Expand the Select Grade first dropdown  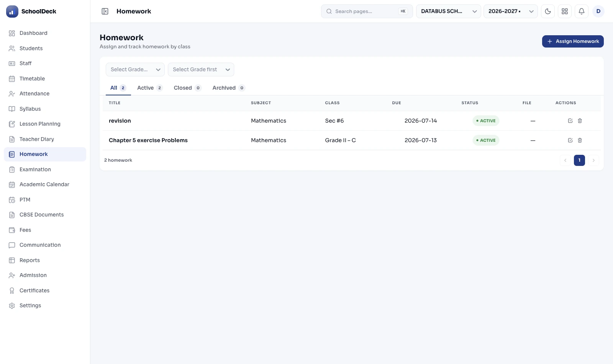201,70
